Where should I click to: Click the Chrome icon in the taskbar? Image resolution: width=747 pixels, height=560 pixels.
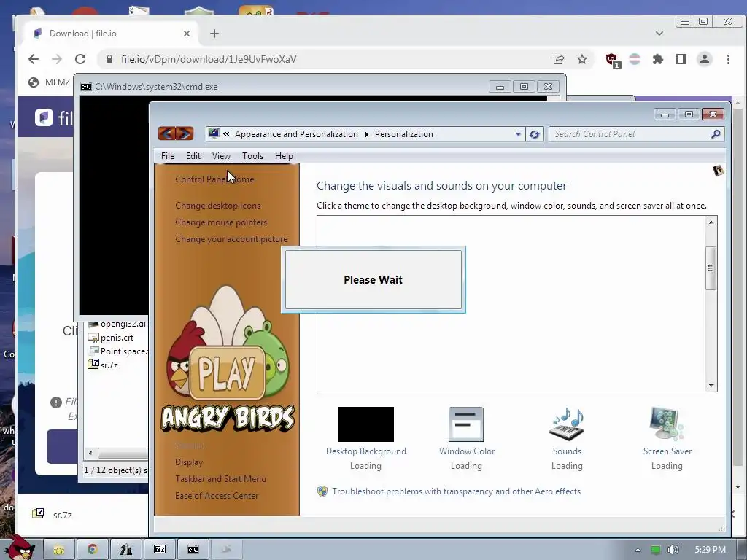pos(93,549)
